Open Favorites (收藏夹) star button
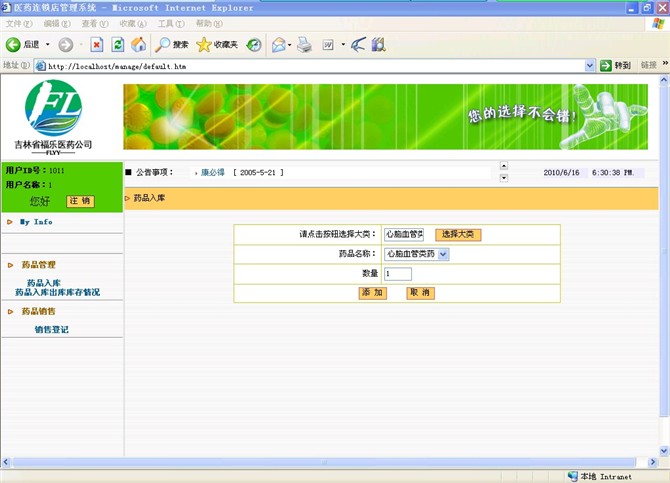This screenshot has width=670, height=483. tap(217, 45)
